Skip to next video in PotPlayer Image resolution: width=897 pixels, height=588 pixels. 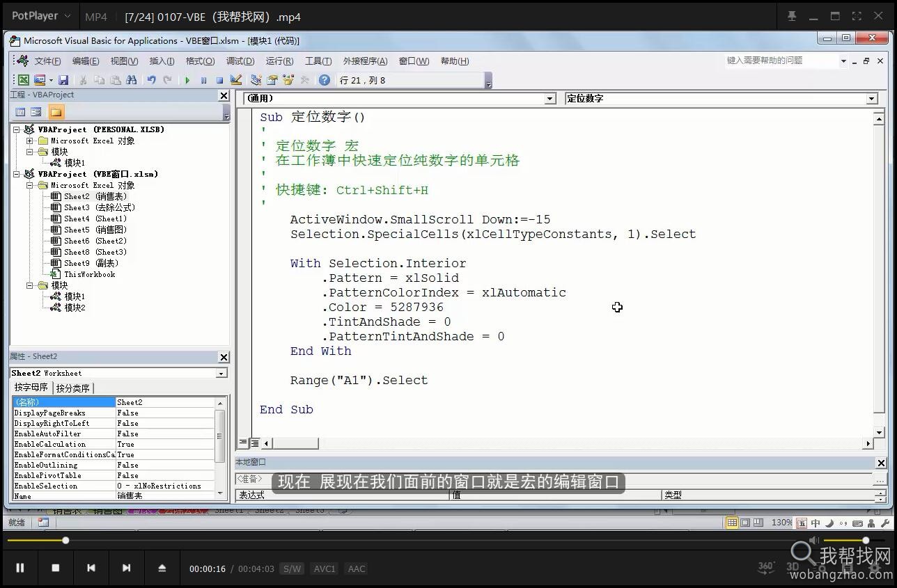[x=126, y=568]
